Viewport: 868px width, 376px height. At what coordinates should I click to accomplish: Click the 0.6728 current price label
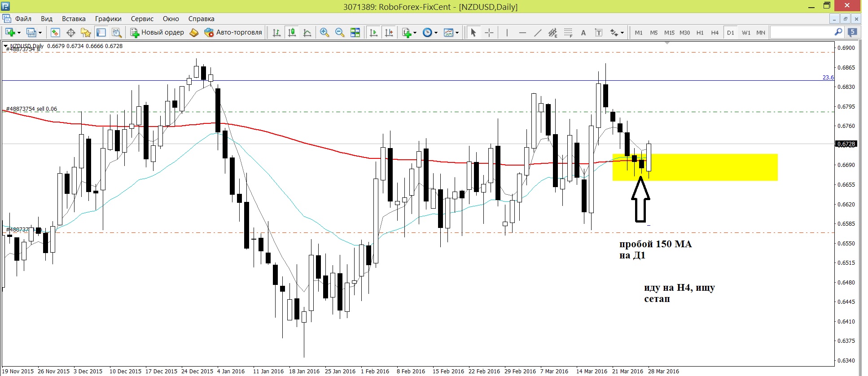(x=846, y=144)
